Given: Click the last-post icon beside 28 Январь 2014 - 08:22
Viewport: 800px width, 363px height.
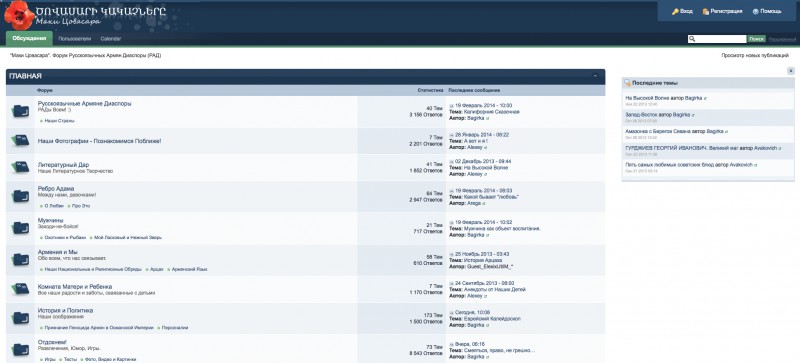Looking at the screenshot, I should click(452, 135).
